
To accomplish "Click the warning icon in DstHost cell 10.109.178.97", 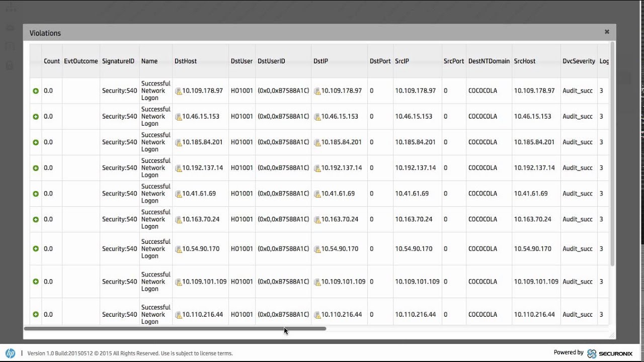I will point(178,91).
